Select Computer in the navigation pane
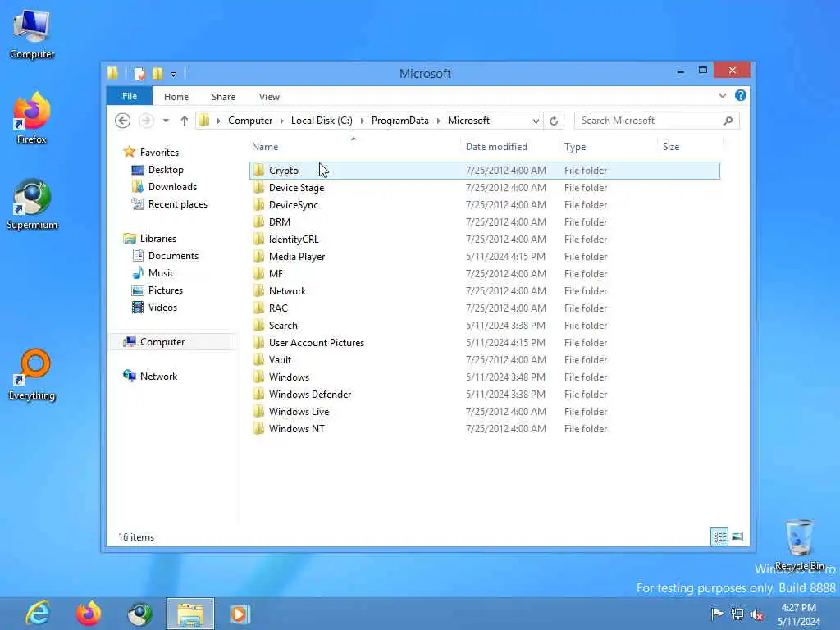 (162, 342)
